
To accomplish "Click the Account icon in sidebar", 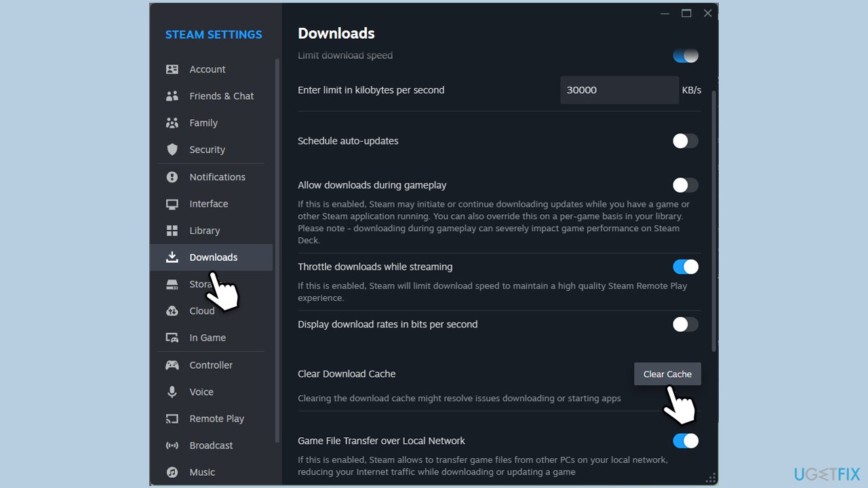I will pyautogui.click(x=172, y=69).
